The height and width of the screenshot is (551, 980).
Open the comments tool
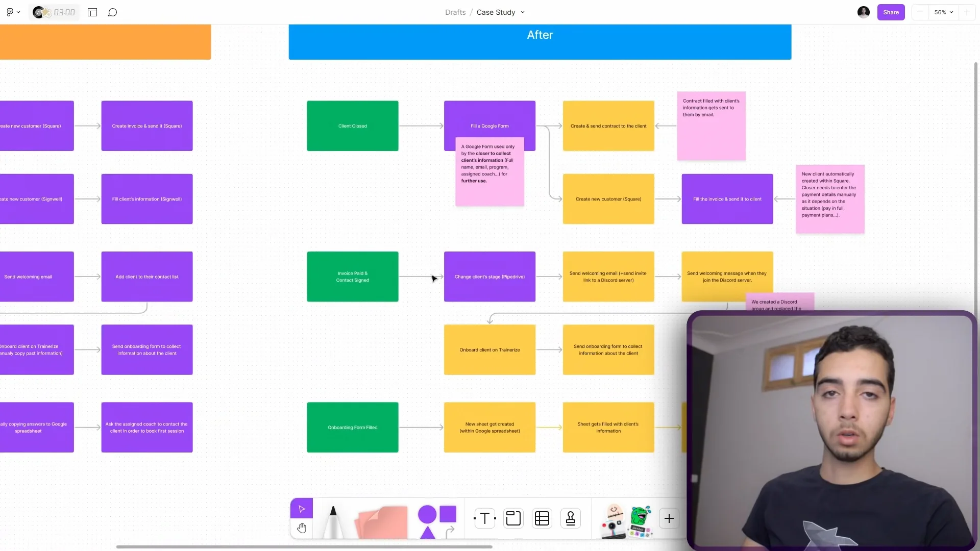pos(112,12)
